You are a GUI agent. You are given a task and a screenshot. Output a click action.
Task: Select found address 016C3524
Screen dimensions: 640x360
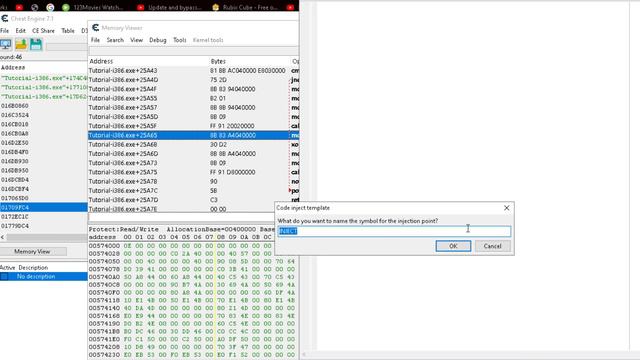coord(15,115)
